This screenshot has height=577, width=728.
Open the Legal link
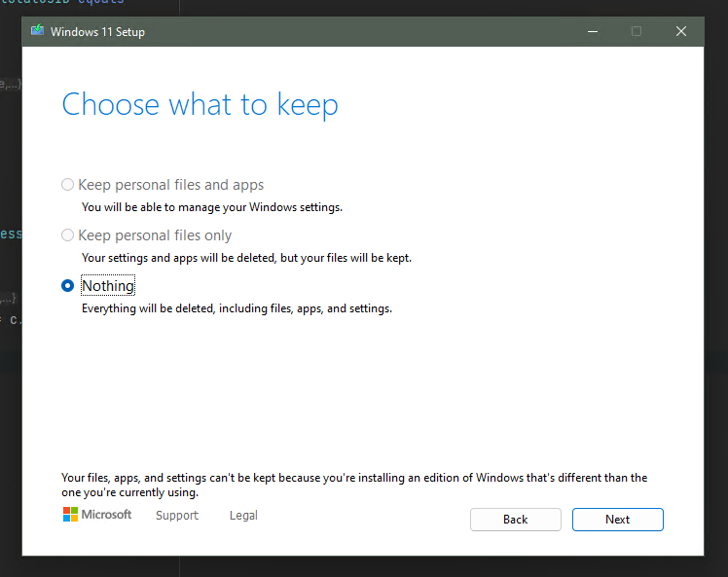click(x=243, y=516)
